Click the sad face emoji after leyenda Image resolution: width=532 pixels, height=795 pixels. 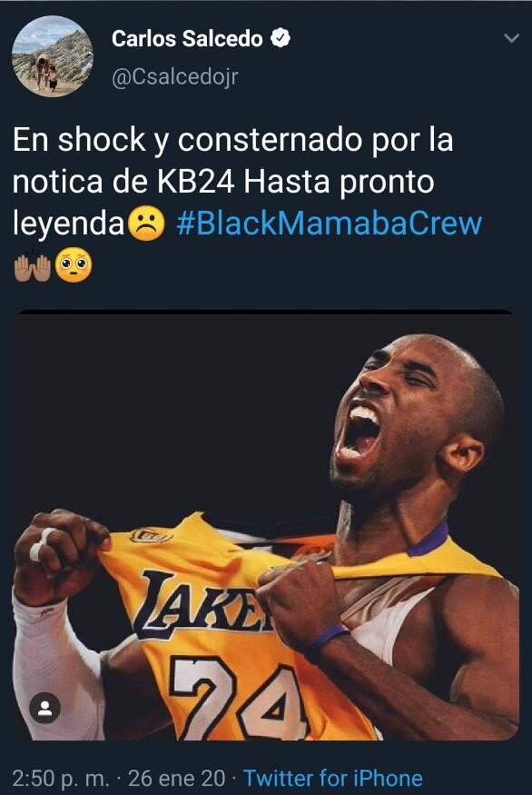coord(146,224)
